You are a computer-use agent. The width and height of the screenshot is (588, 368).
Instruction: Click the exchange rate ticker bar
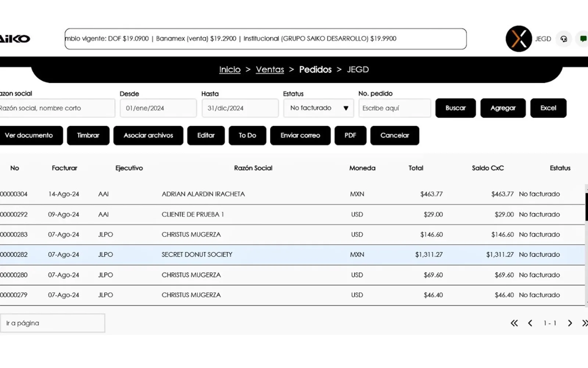click(265, 39)
